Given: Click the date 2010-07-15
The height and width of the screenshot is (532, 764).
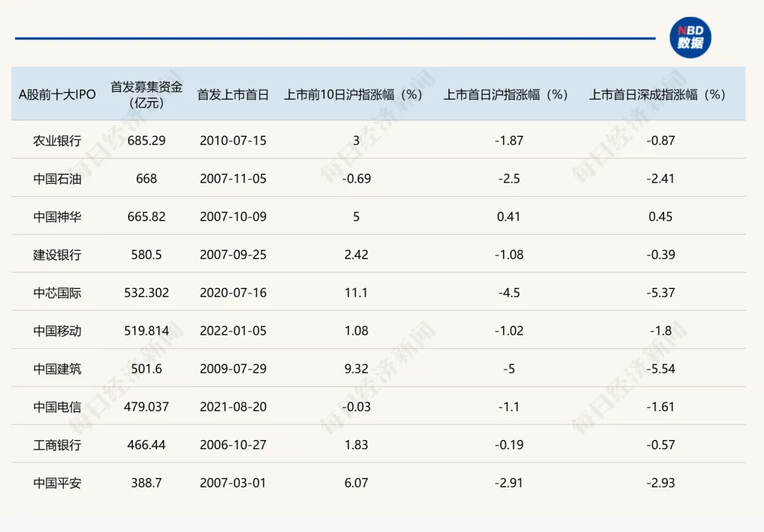Looking at the screenshot, I should pos(233,141).
